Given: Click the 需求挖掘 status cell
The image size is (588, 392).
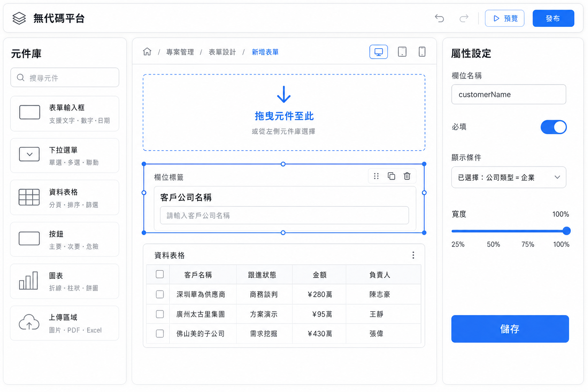Looking at the screenshot, I should (264, 334).
